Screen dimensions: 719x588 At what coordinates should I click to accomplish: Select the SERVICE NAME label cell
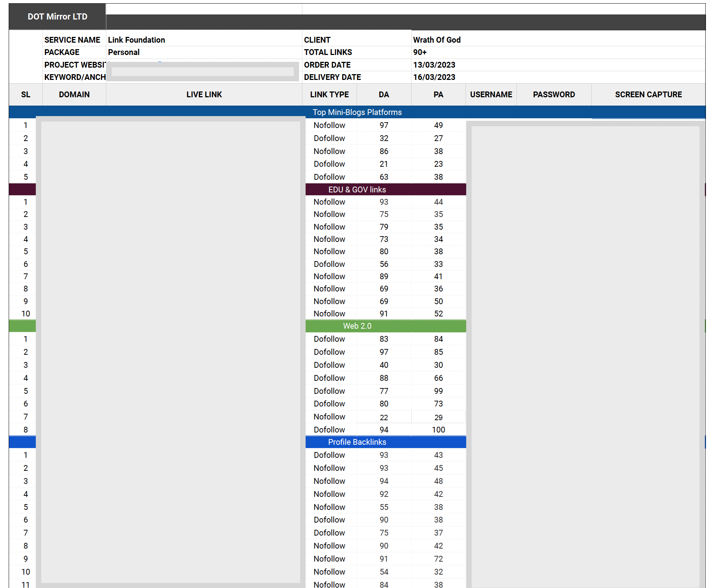(x=74, y=40)
